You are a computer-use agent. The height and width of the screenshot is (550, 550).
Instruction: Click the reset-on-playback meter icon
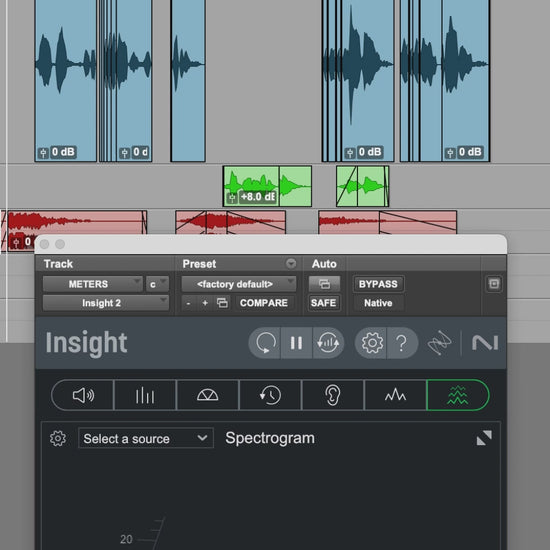(x=328, y=343)
